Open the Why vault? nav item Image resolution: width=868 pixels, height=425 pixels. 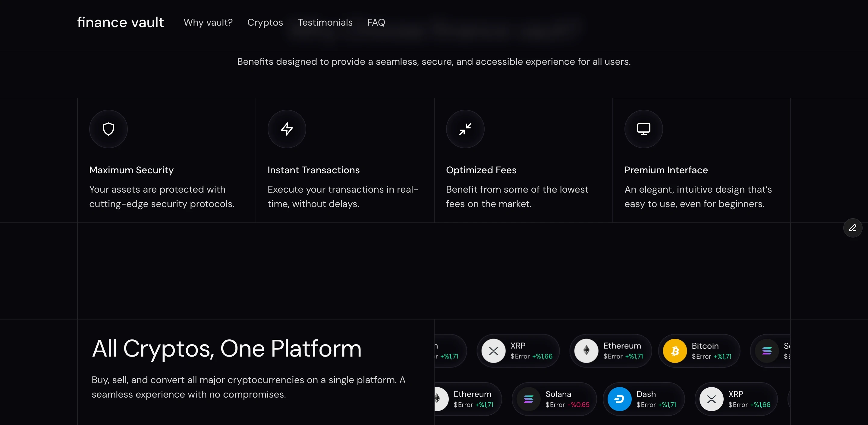(x=208, y=22)
